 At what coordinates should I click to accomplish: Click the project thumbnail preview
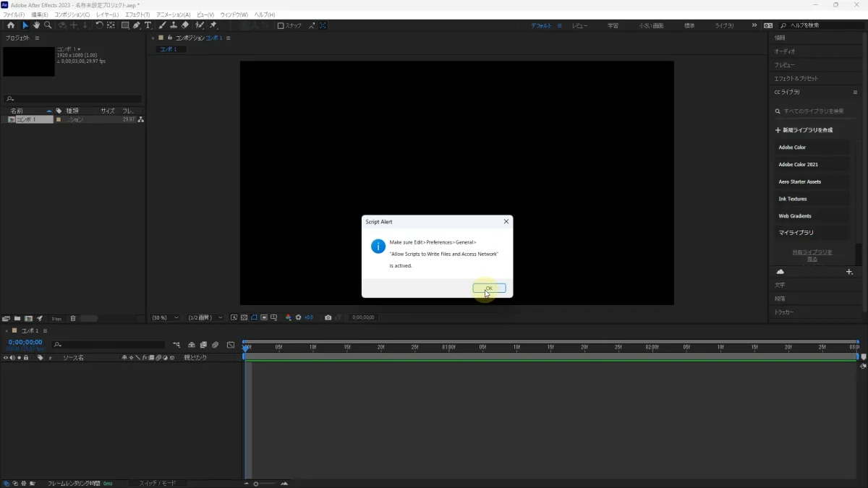28,61
